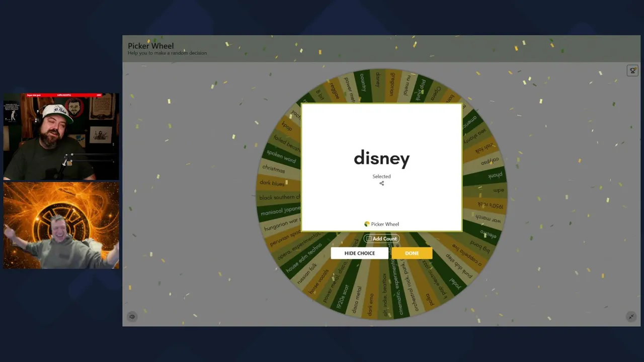Click the 'disney' result heading
The image size is (644, 362).
coord(381,158)
